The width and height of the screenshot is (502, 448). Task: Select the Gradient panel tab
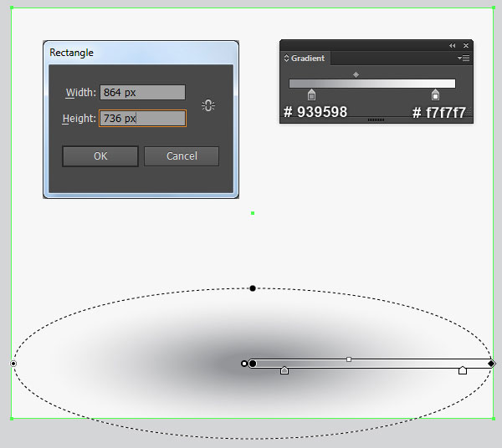click(x=305, y=59)
